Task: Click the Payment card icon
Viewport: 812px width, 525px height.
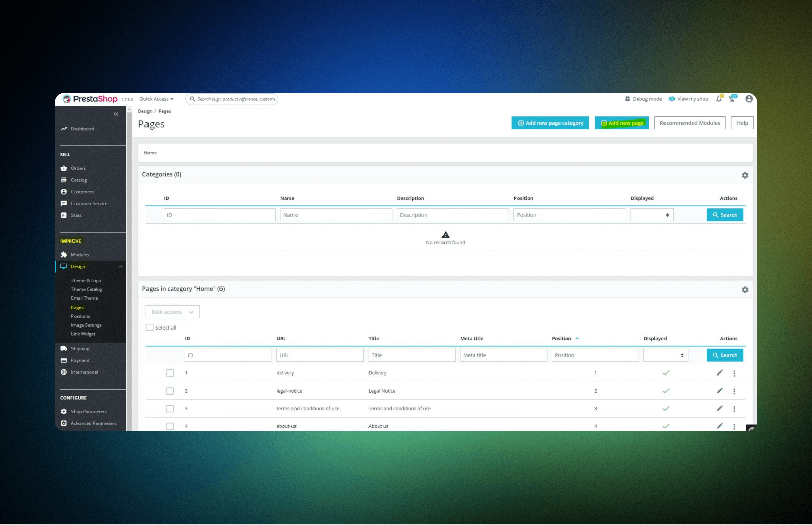Action: point(64,360)
